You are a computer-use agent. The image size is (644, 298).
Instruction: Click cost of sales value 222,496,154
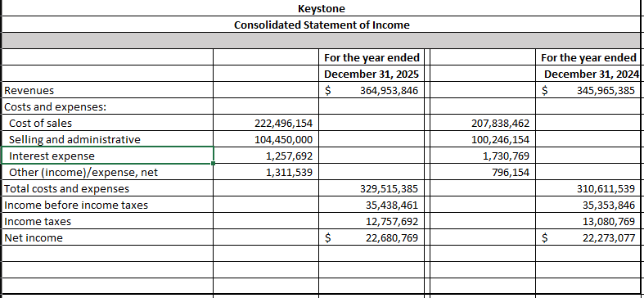click(266, 123)
